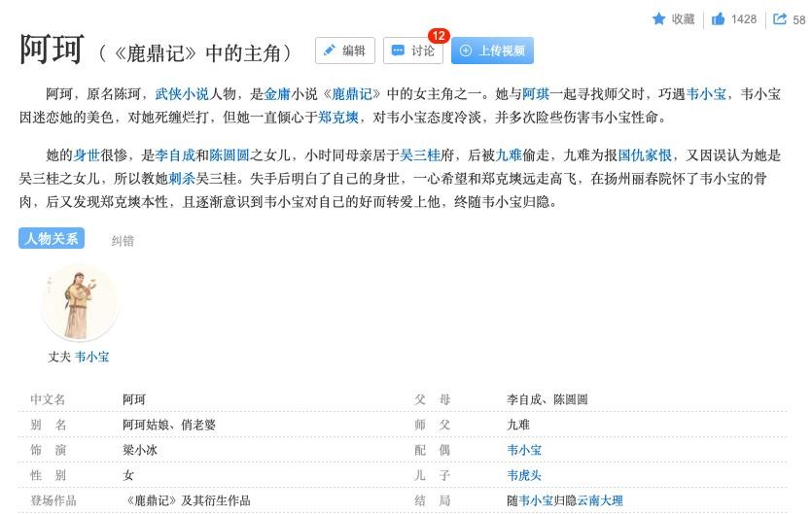Open the 武侠小说 link
The width and height of the screenshot is (812, 514).
click(x=182, y=94)
